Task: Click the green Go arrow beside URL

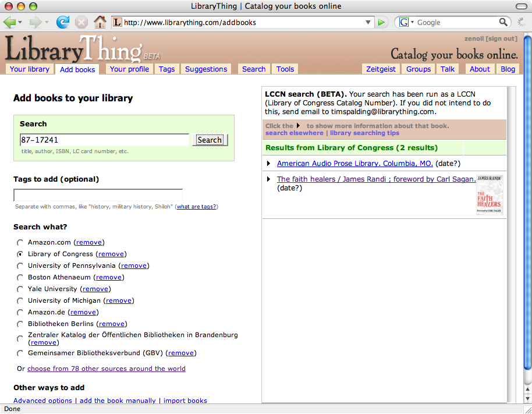Action: [x=381, y=22]
